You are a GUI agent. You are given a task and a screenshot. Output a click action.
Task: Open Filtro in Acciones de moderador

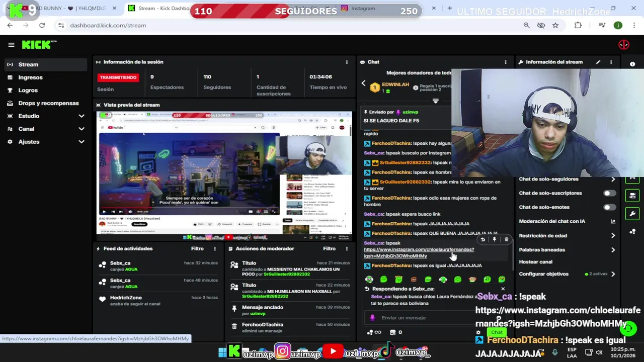tap(329, 248)
